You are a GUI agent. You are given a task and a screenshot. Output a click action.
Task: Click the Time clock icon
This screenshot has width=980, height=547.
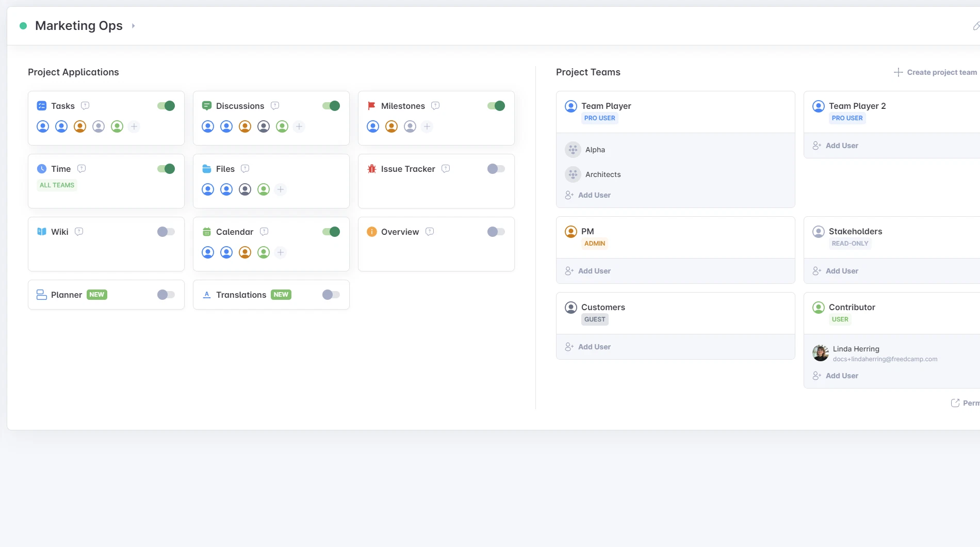pos(41,169)
